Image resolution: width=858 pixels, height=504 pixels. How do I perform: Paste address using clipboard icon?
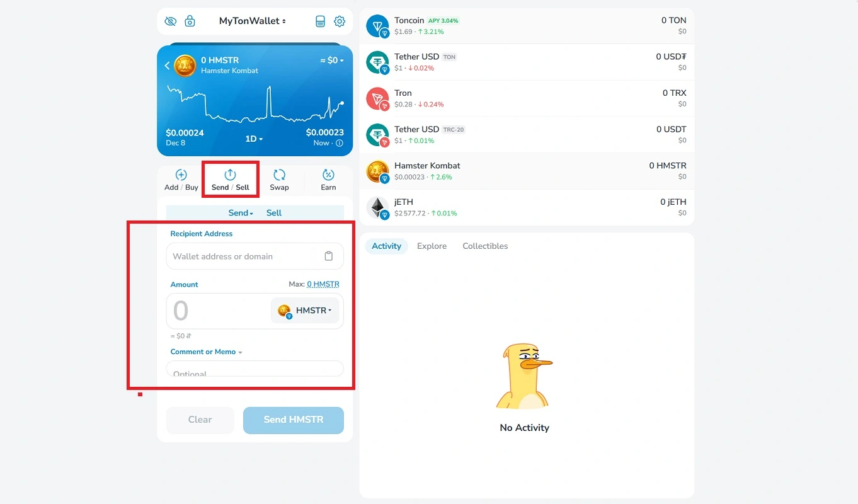coord(328,256)
